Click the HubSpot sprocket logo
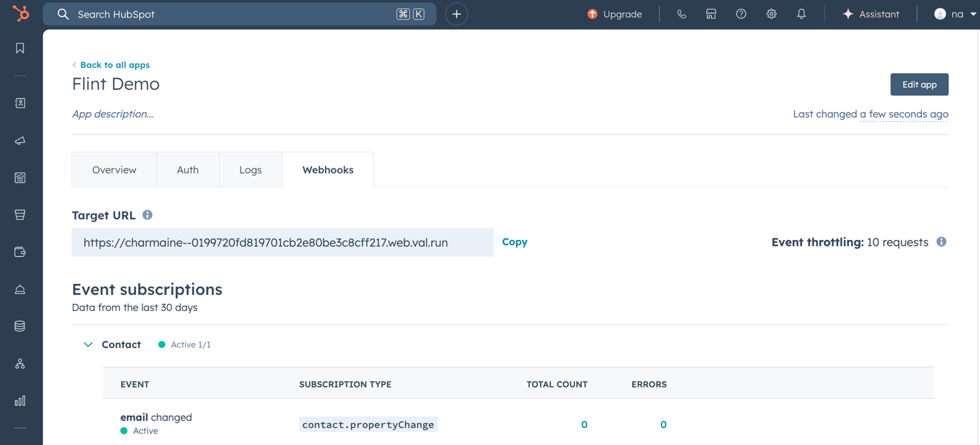The height and width of the screenshot is (445, 980). (x=21, y=13)
